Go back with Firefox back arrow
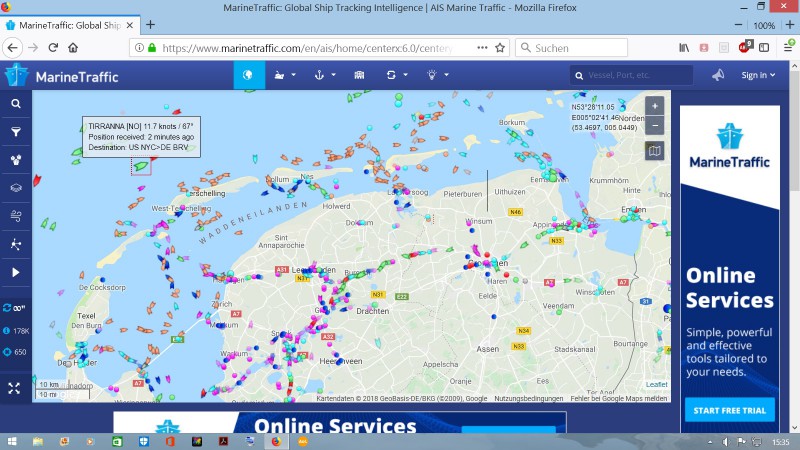Image resolution: width=800 pixels, height=450 pixels. pyautogui.click(x=13, y=47)
